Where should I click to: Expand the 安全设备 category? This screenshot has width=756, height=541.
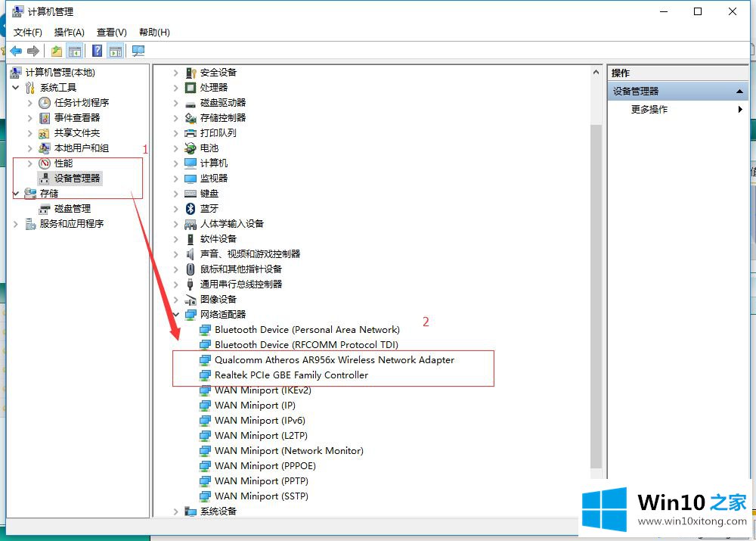(x=176, y=73)
